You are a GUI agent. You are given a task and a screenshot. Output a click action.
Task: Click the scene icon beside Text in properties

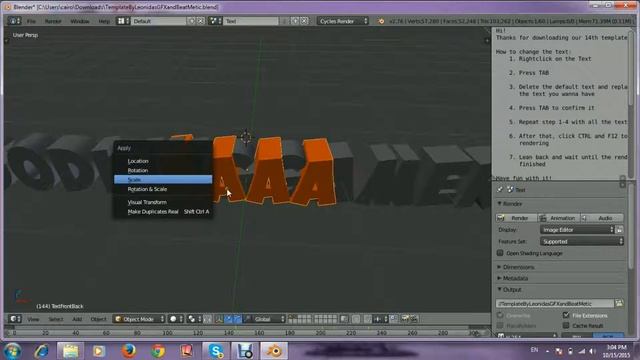[x=510, y=189]
